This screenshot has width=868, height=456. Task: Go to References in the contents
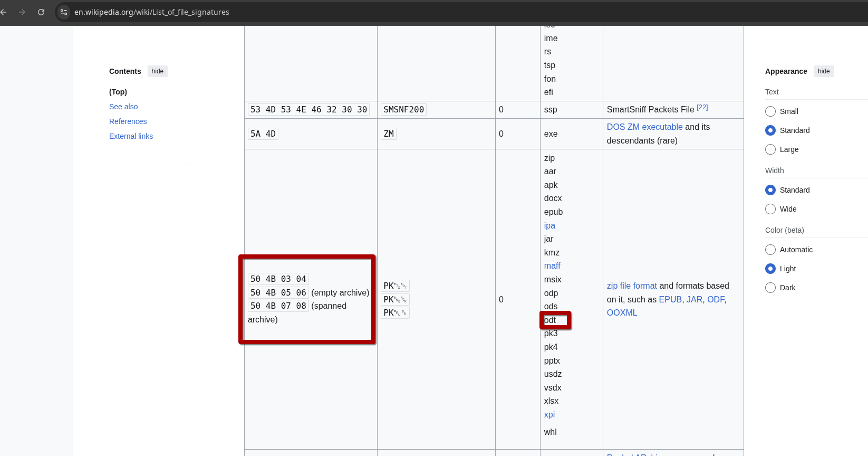coord(128,121)
